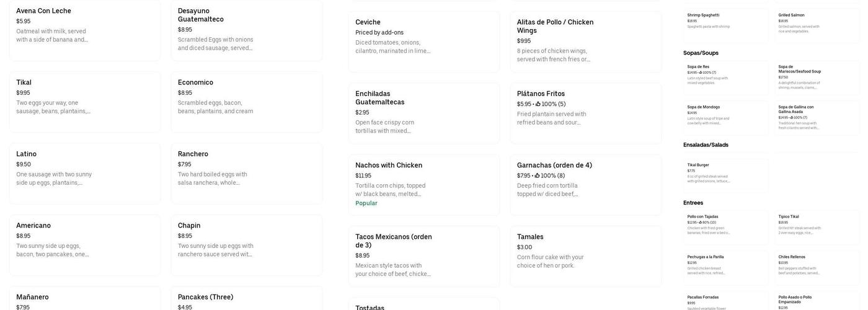Select the Desayuno Guatemalteco menu card
868x310 pixels.
click(246, 30)
